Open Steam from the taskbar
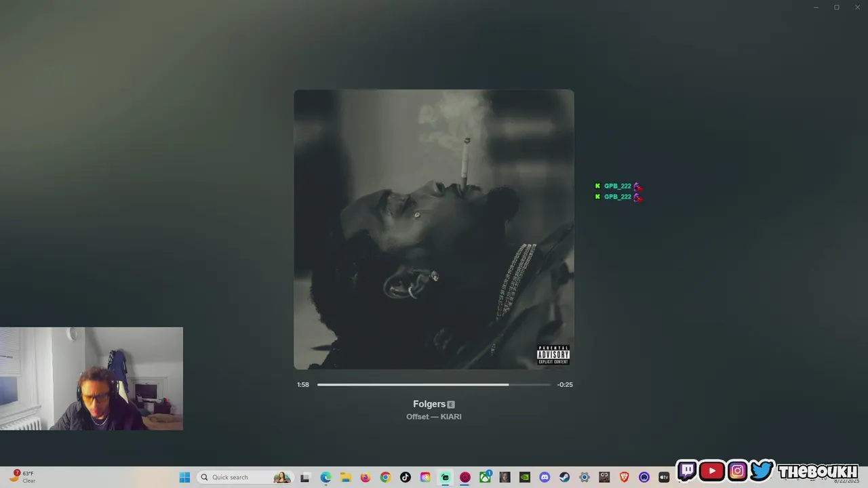868x488 pixels. click(565, 477)
